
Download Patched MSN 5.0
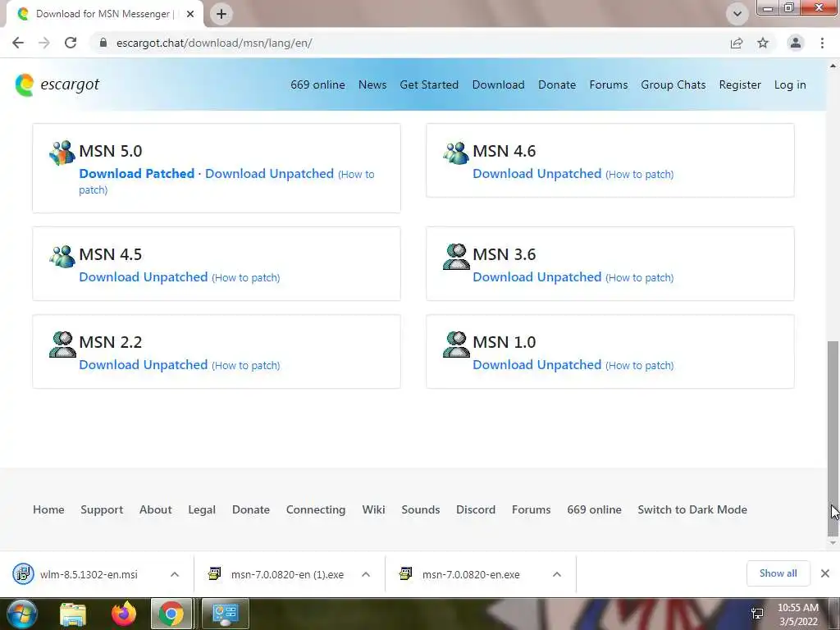coord(137,174)
